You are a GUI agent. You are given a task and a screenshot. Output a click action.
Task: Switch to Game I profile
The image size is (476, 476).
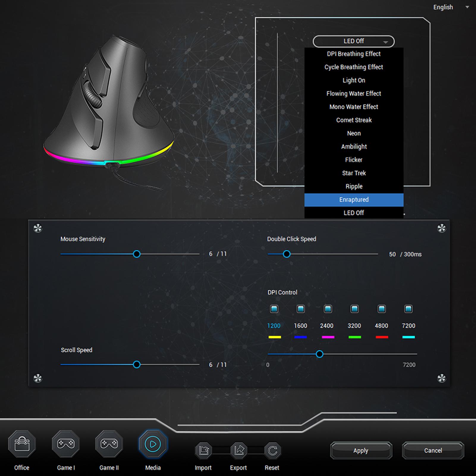(x=66, y=444)
